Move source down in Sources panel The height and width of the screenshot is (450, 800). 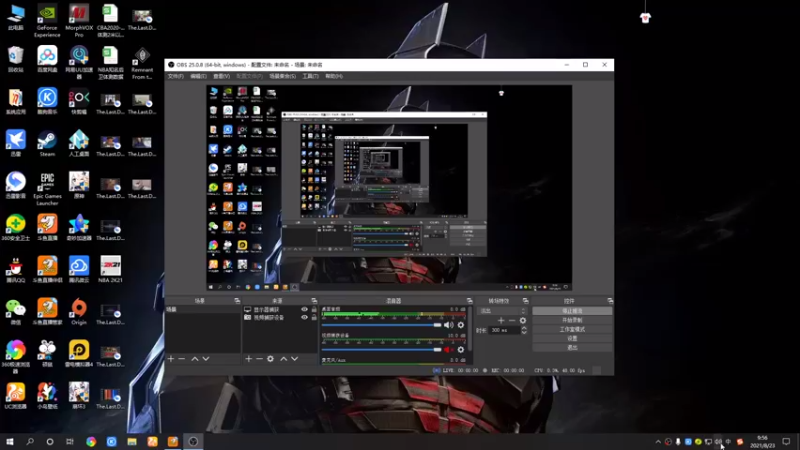click(294, 359)
